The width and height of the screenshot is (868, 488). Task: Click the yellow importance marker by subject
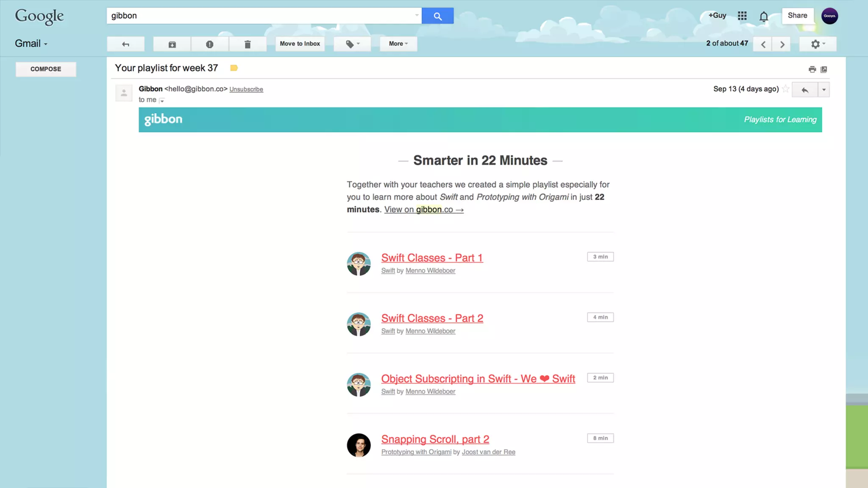pyautogui.click(x=234, y=68)
